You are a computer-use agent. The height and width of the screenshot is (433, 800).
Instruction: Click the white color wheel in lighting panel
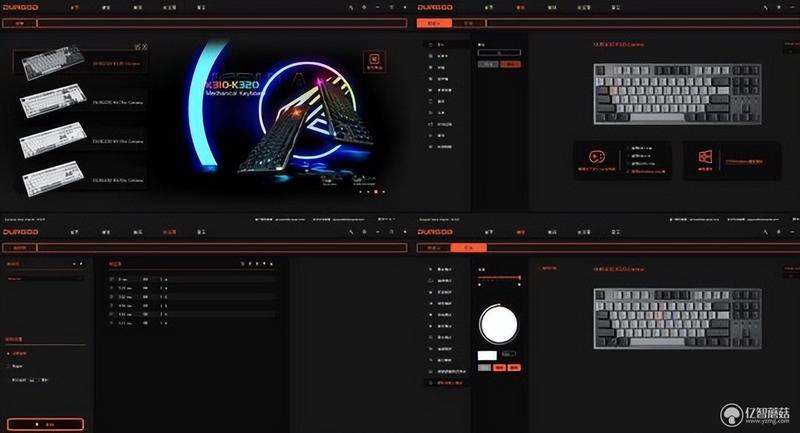498,324
